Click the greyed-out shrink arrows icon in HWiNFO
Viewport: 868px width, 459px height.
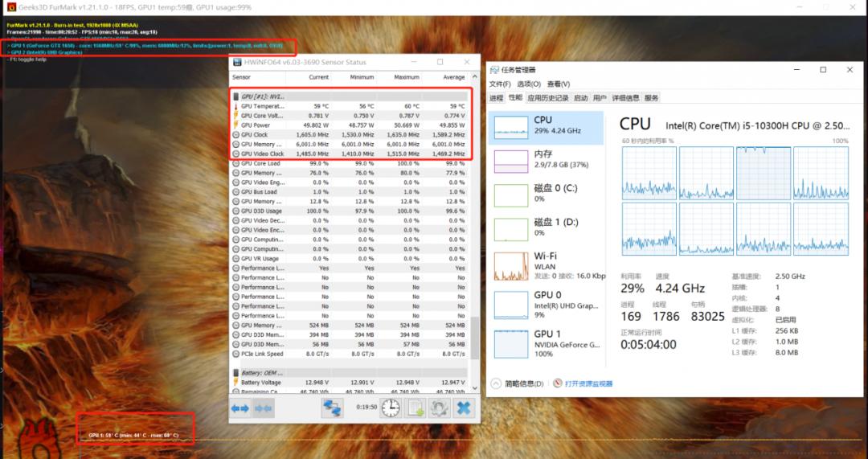264,408
